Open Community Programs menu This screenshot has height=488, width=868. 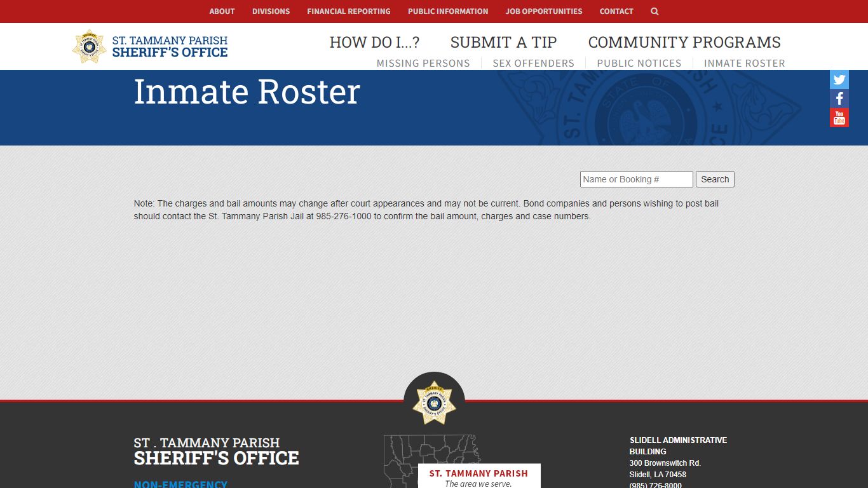[684, 43]
